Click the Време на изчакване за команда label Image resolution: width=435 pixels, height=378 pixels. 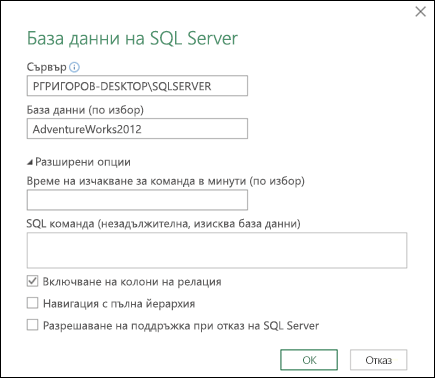(166, 181)
